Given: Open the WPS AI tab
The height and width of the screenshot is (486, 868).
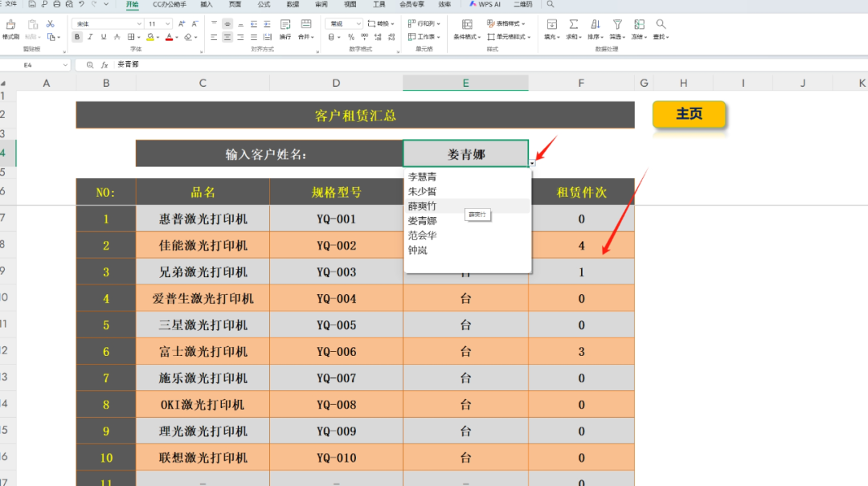Looking at the screenshot, I should pos(485,5).
